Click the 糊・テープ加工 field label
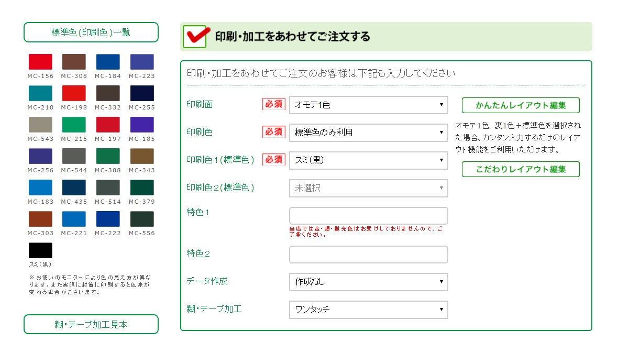The height and width of the screenshot is (364, 618). point(214,309)
